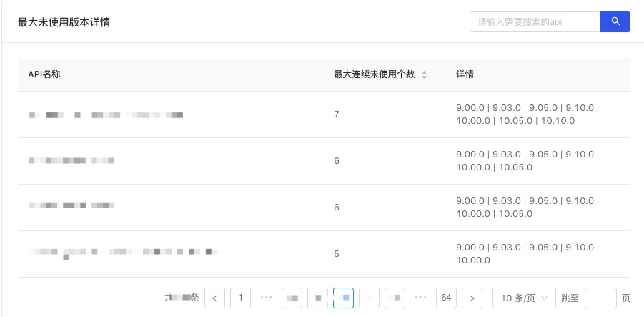Click page button right of highlighted page

click(369, 298)
